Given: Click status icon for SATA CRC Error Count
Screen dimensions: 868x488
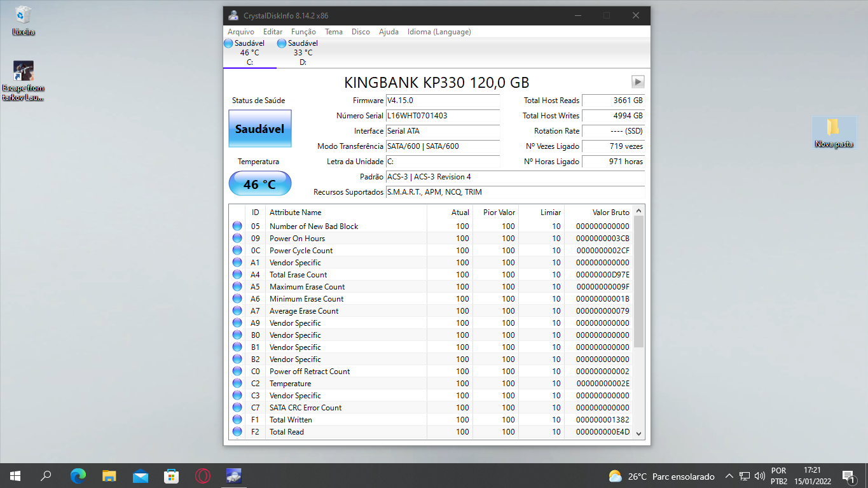Looking at the screenshot, I should click(237, 407).
